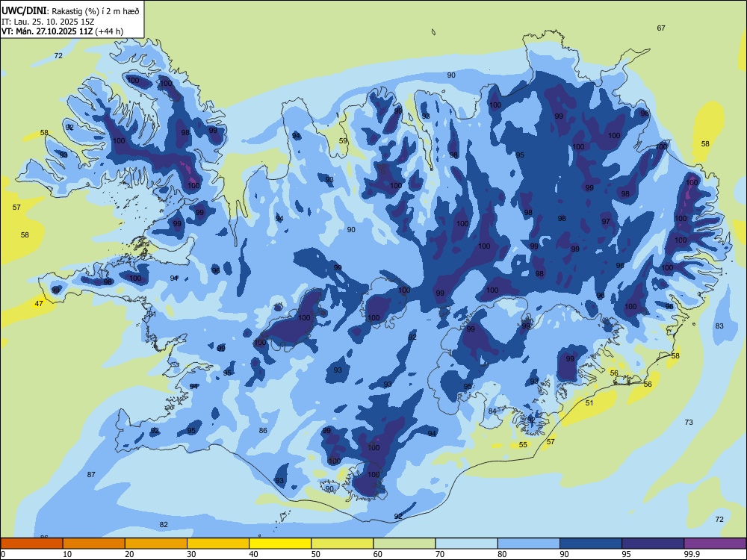This screenshot has width=747, height=560.
Task: Click the title 'UWC/DINI: Rakastig (%) í 2 m hæð'
Action: click(x=70, y=11)
